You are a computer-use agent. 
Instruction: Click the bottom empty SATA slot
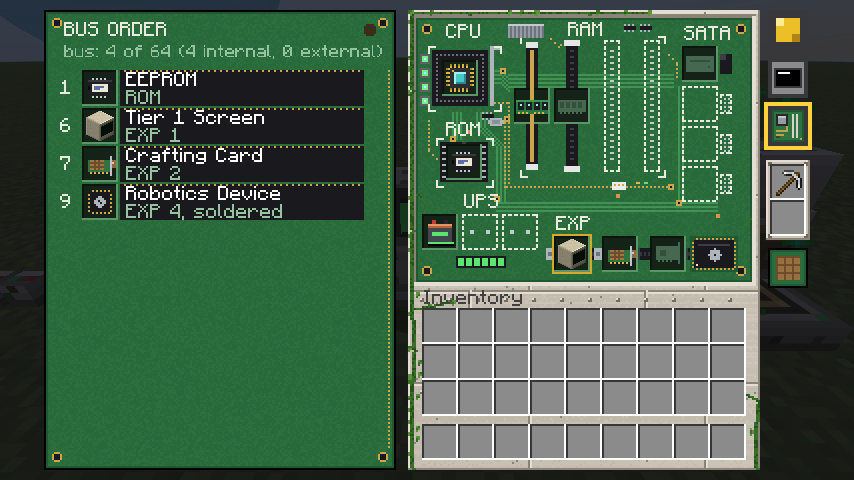699,184
